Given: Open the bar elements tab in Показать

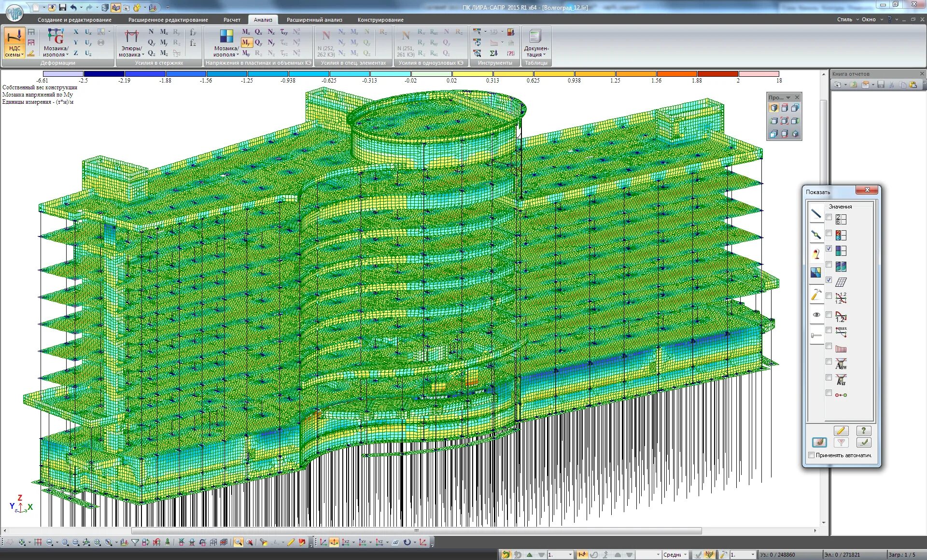Looking at the screenshot, I should pos(816,214).
